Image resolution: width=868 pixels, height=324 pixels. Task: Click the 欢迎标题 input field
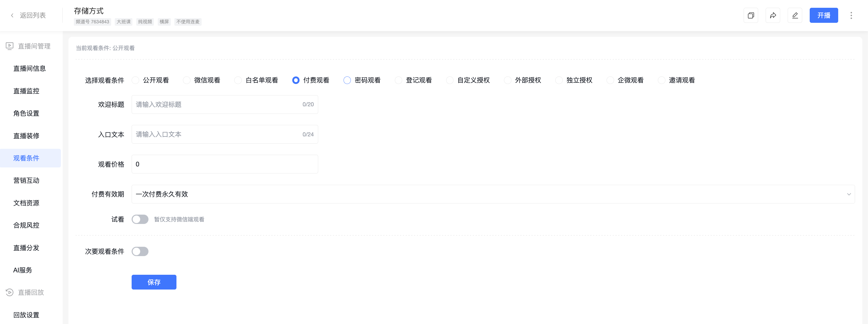click(225, 104)
